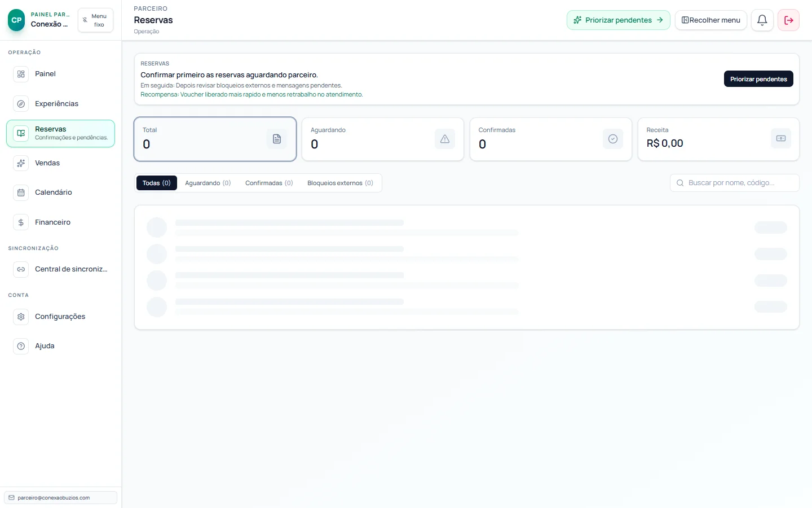Open Ajuda question mark icon
The height and width of the screenshot is (508, 812).
pyautogui.click(x=21, y=346)
